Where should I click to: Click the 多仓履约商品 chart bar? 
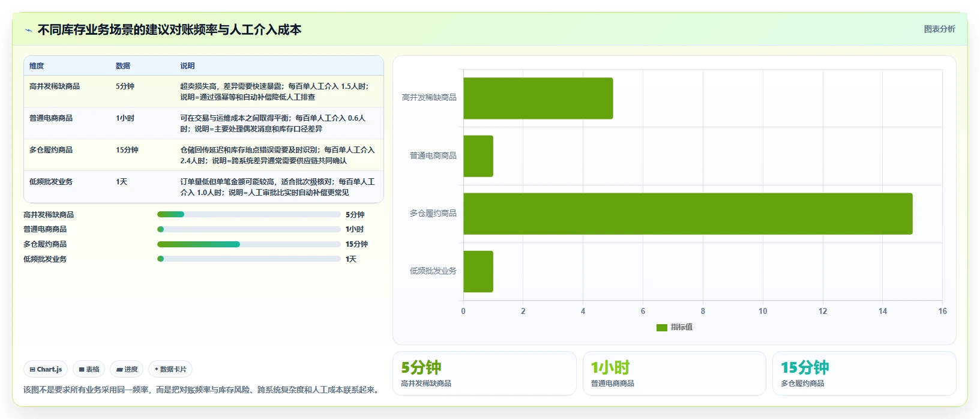tap(688, 214)
